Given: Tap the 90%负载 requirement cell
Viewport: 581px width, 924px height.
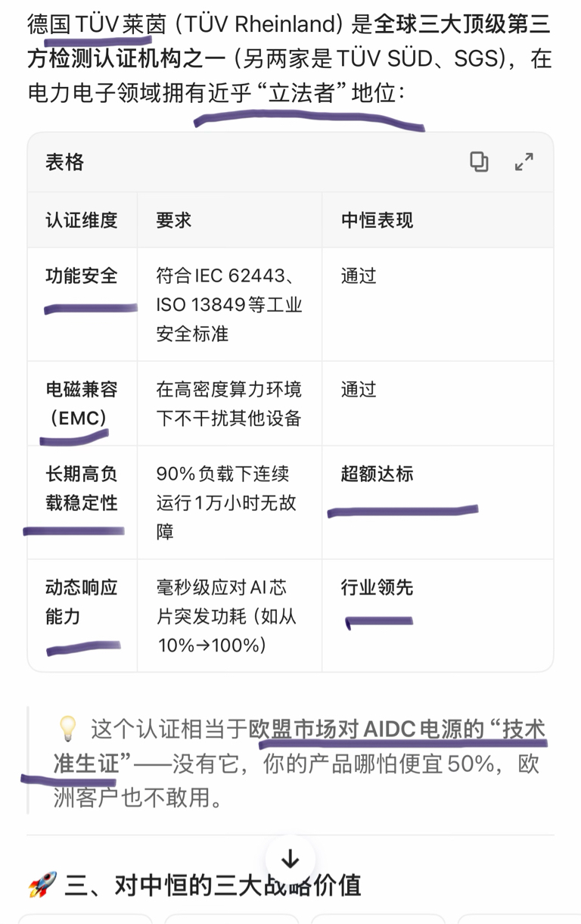Looking at the screenshot, I should click(229, 502).
